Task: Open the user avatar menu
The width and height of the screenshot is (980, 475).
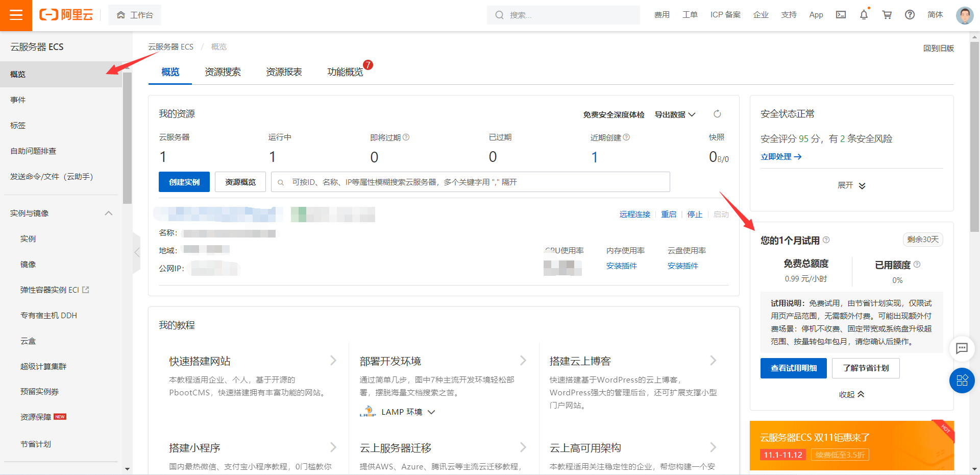Action: [x=965, y=15]
